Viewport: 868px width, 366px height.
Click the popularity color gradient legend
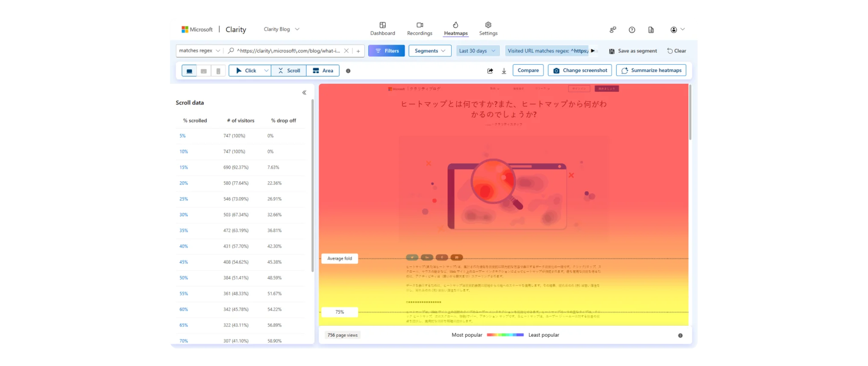tap(505, 335)
